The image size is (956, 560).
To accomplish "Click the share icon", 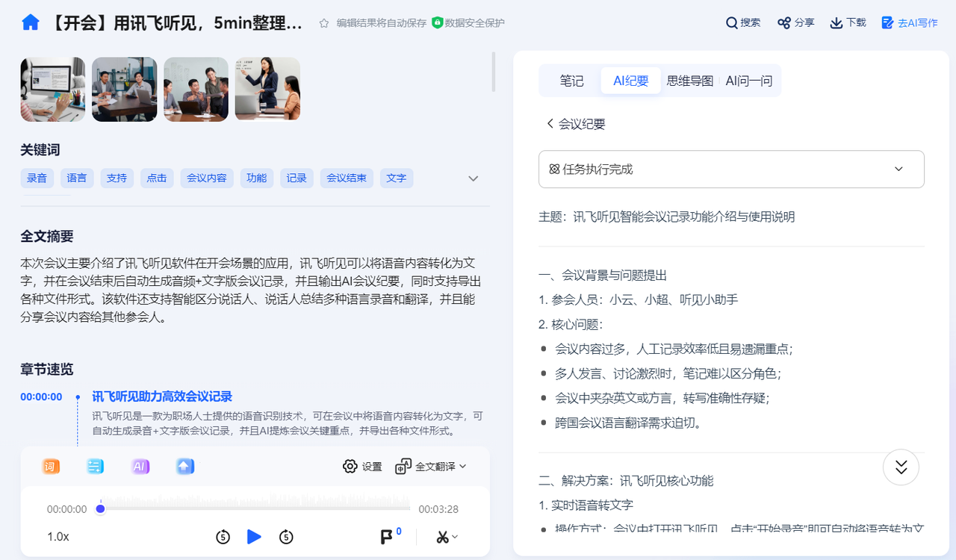I will [x=784, y=23].
